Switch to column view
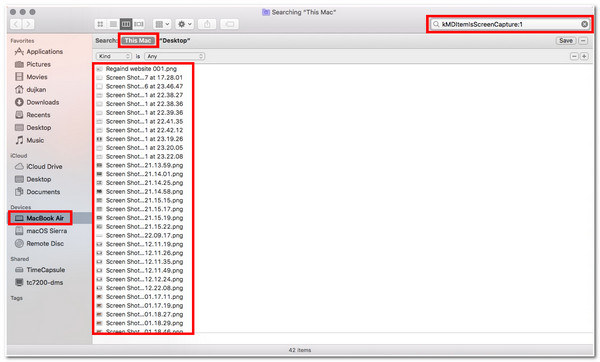 coord(126,24)
